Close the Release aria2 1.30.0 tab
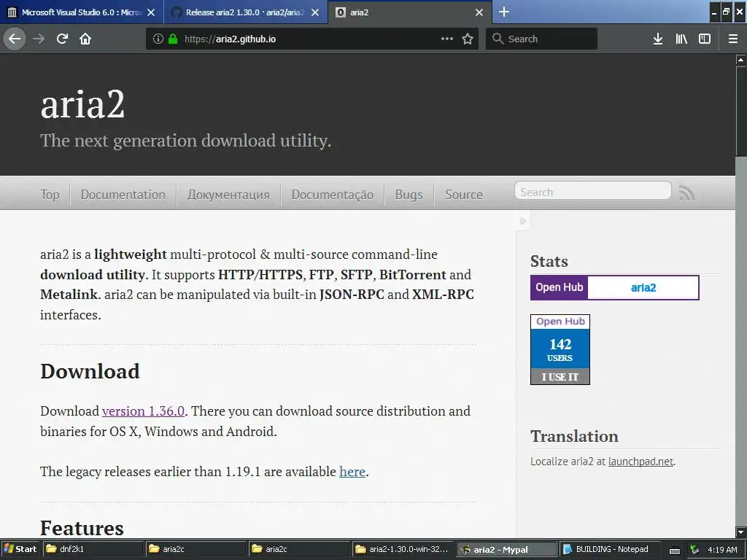Screen dimensions: 747x560 pos(315,12)
